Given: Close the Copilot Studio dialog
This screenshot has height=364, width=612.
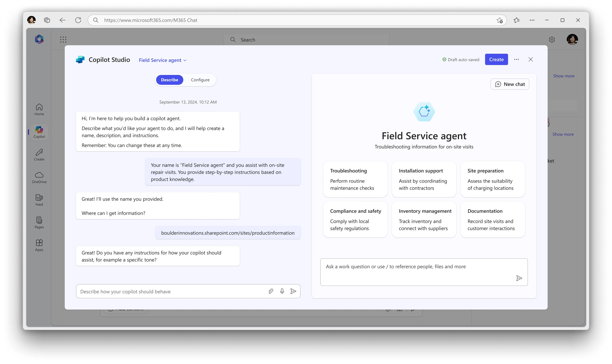Looking at the screenshot, I should [531, 59].
